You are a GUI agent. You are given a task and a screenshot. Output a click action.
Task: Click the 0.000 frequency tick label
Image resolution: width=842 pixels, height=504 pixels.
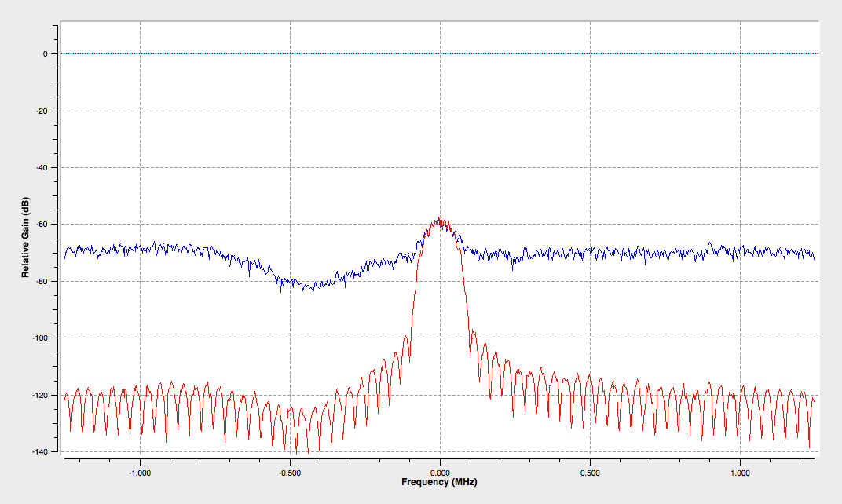tap(440, 473)
